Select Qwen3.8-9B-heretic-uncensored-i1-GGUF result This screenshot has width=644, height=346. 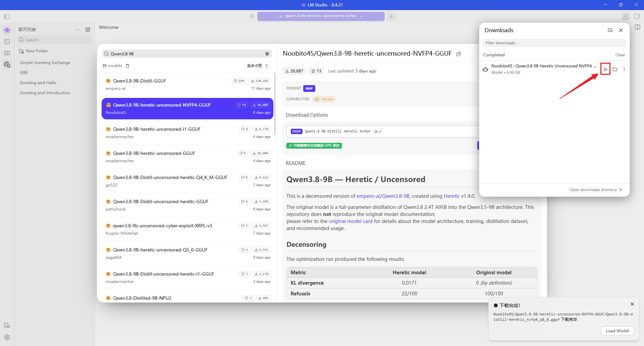point(187,133)
